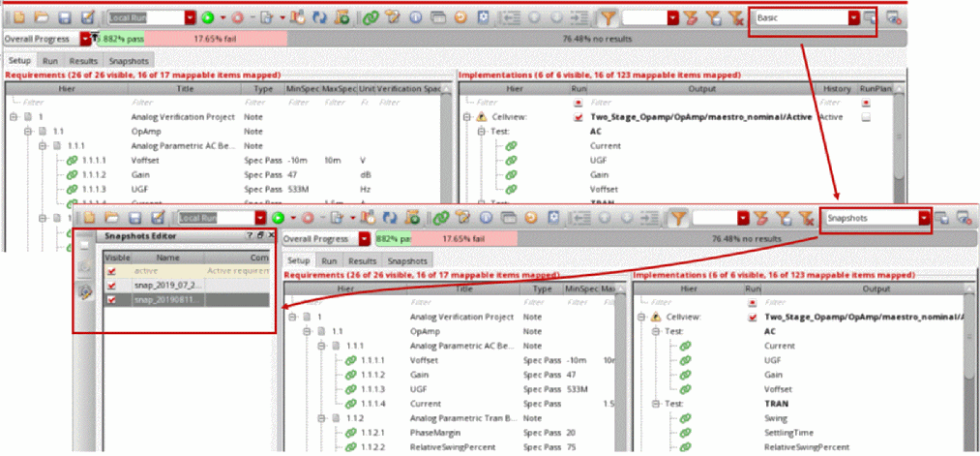Click History column header in top window Implementations
Screen dimensions: 980x456
[x=836, y=89]
